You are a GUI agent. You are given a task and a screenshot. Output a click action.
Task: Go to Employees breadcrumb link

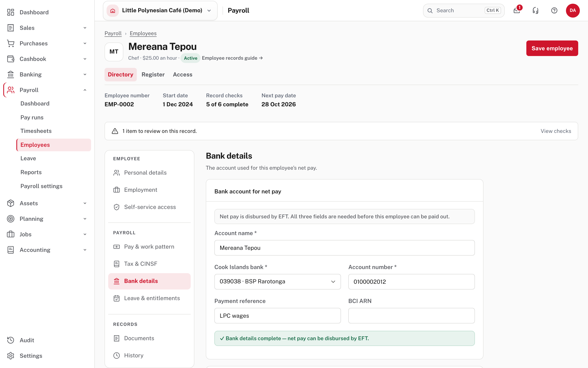(143, 33)
